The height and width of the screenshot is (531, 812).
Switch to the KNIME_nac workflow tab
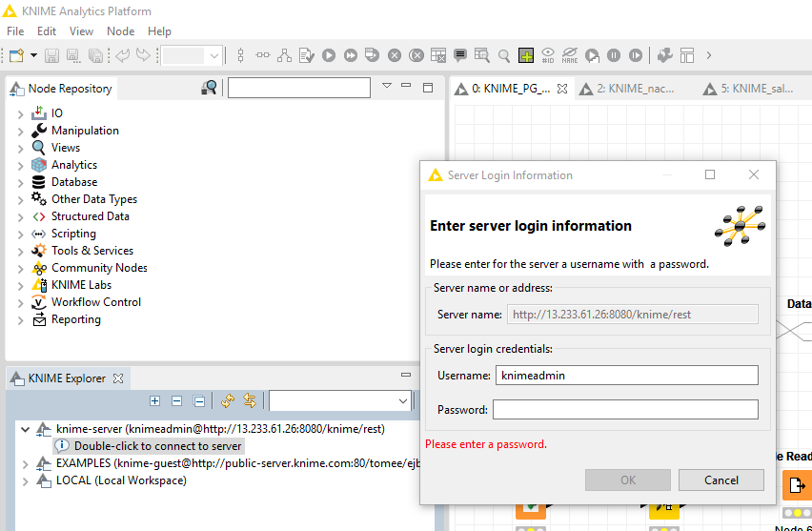click(627, 89)
